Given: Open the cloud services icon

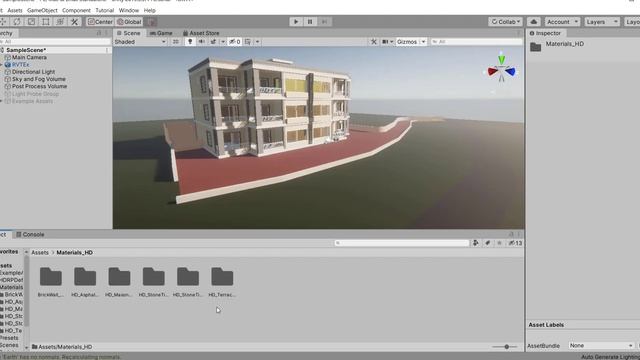Looking at the screenshot, I should click(533, 22).
